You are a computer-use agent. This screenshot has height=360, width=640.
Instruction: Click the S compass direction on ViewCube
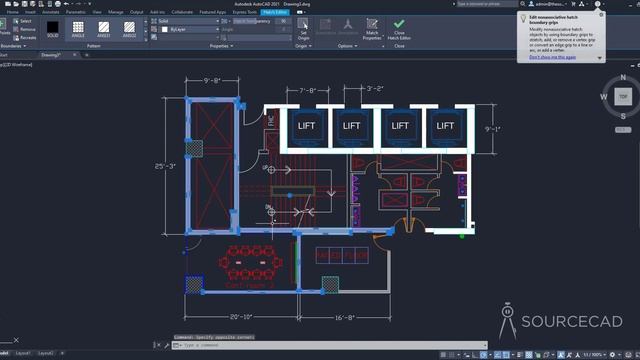click(623, 116)
